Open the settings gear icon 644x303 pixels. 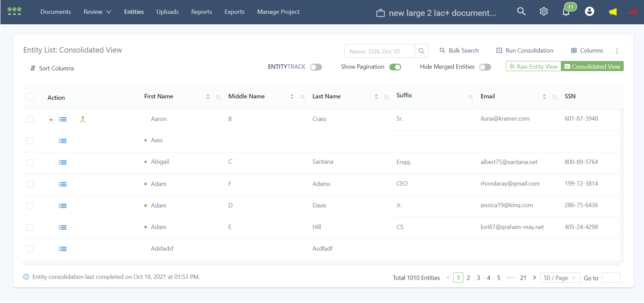click(544, 12)
